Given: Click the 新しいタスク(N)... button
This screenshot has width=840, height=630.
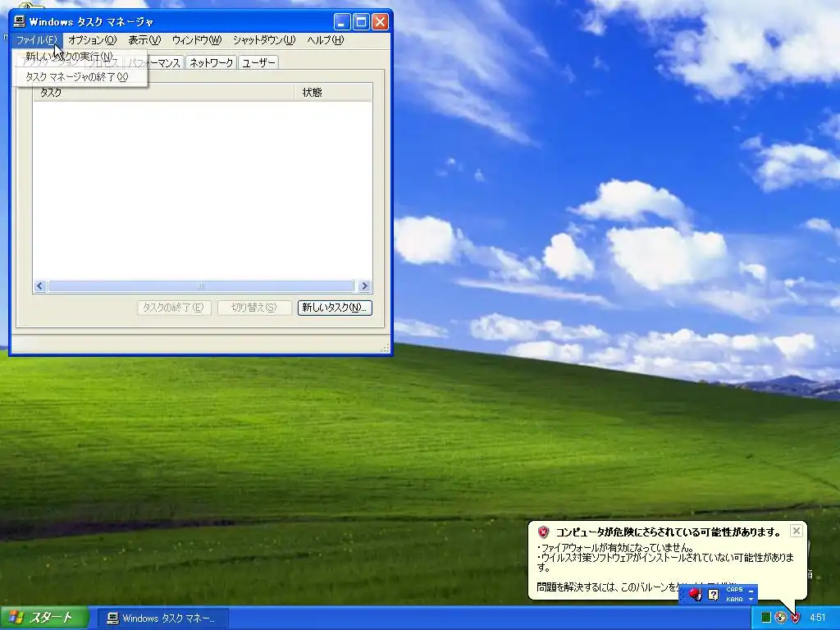Looking at the screenshot, I should pos(335,308).
